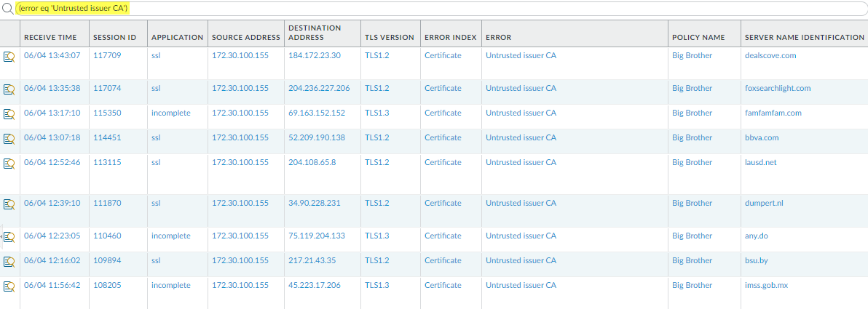Open details icon for famfamfam.com row
This screenshot has height=309, width=868.
coord(9,114)
